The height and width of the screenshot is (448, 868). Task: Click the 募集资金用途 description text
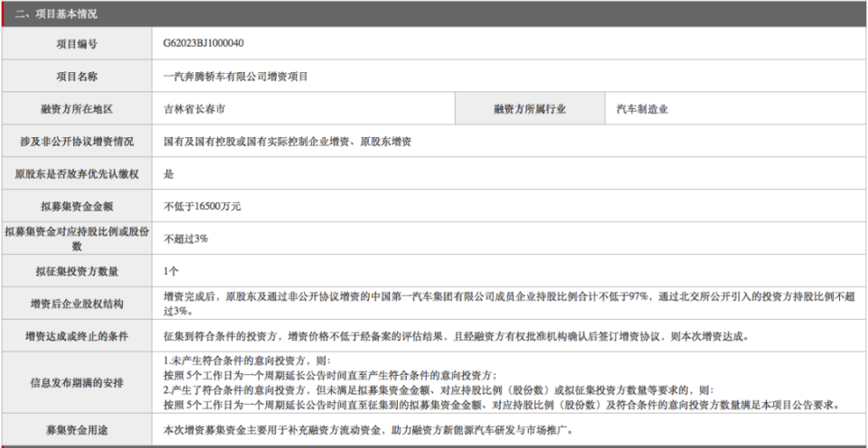[x=368, y=429]
